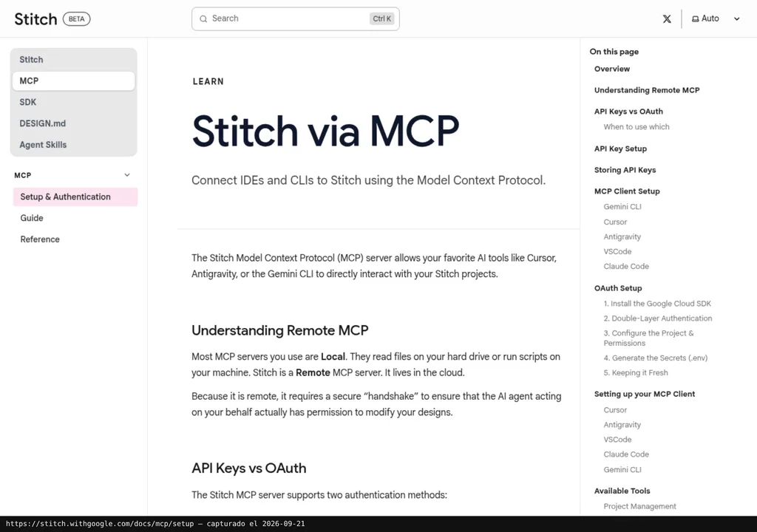Switch to the Stitch docs section
The height and width of the screenshot is (532, 757).
coord(73,59)
